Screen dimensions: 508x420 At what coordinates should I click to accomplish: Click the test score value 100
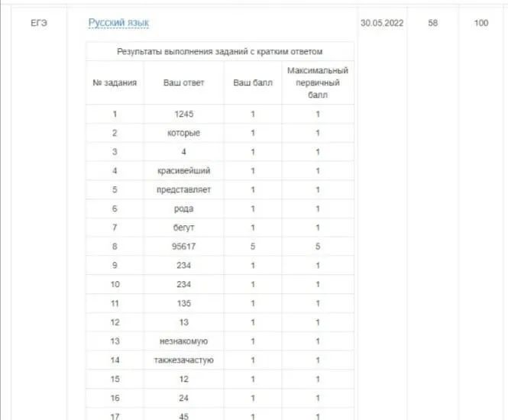[x=481, y=23]
